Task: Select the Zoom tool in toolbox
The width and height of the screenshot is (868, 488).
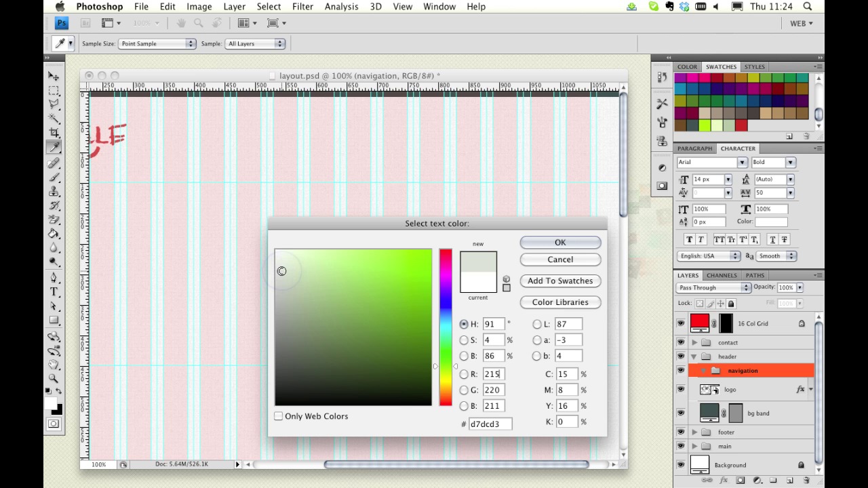Action: (x=54, y=378)
